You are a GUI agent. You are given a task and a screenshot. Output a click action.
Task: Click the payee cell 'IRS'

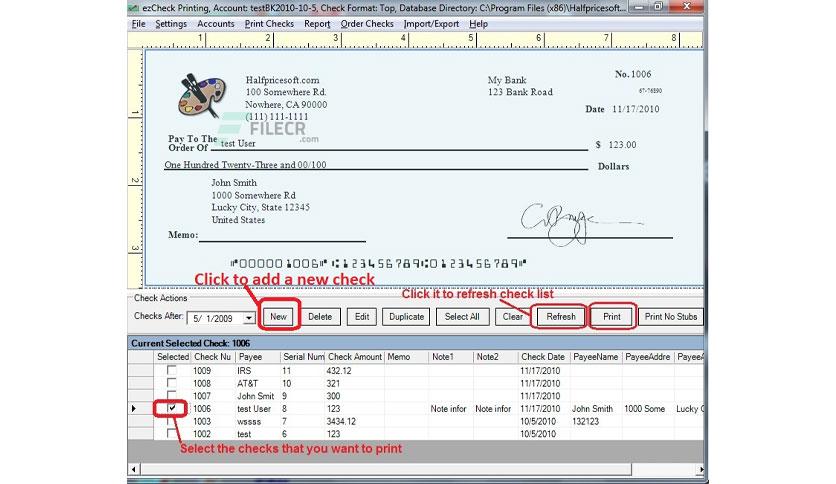(258, 370)
